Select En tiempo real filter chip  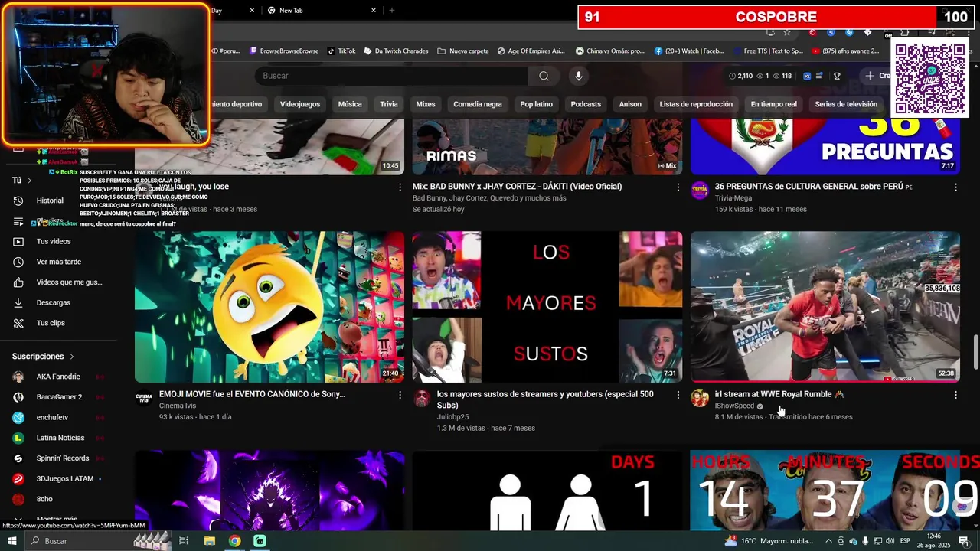point(773,104)
